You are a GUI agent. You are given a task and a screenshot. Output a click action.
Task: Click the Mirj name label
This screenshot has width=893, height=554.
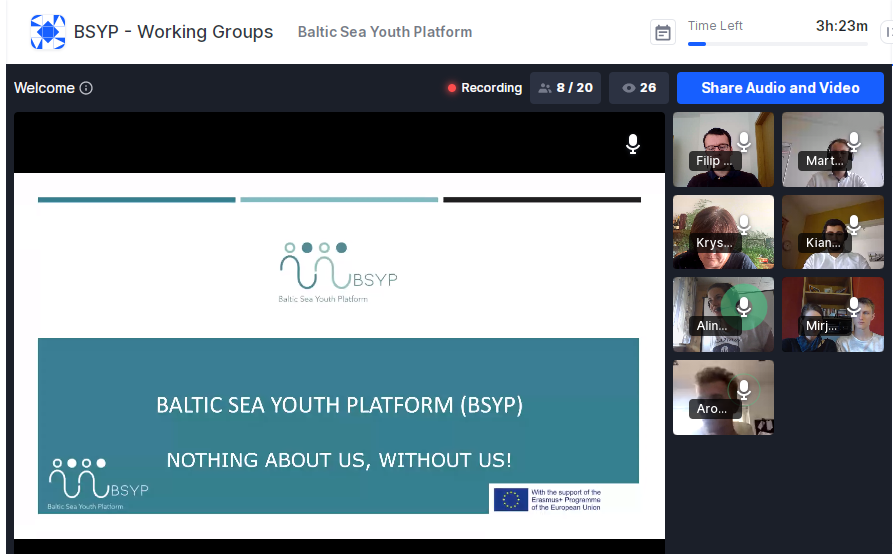[821, 326]
